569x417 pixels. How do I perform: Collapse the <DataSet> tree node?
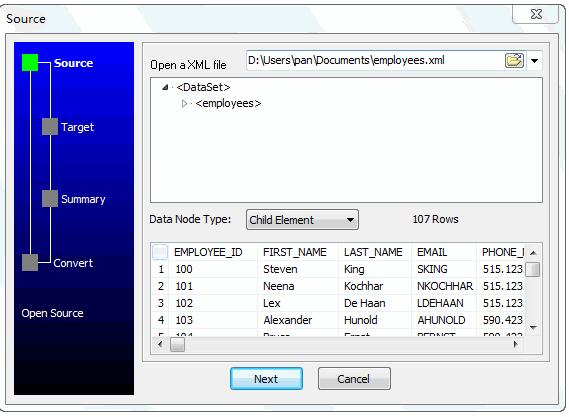(165, 87)
